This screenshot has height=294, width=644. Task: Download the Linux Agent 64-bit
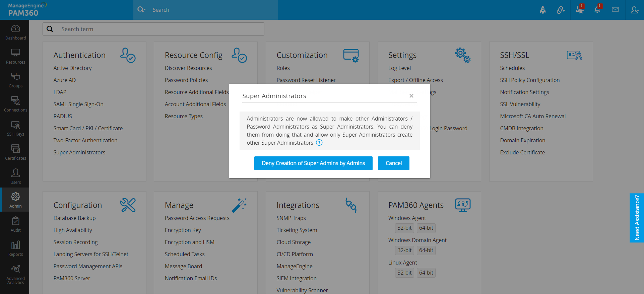[426, 273]
